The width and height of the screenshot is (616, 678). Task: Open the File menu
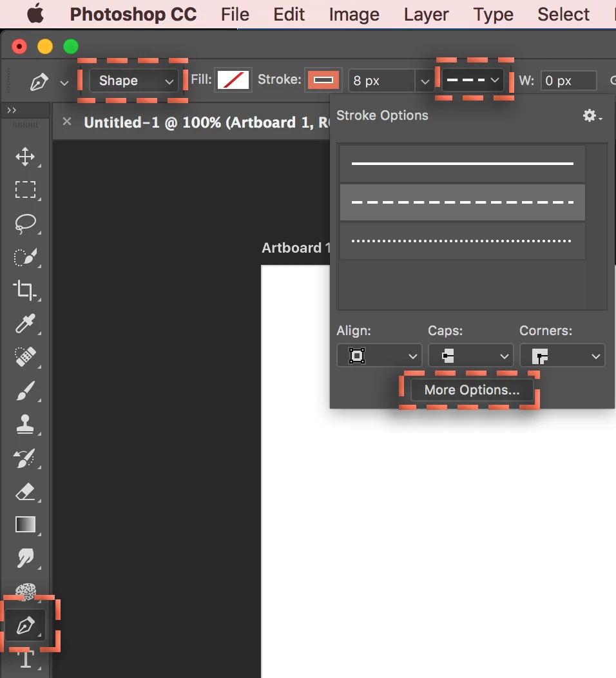coord(235,14)
